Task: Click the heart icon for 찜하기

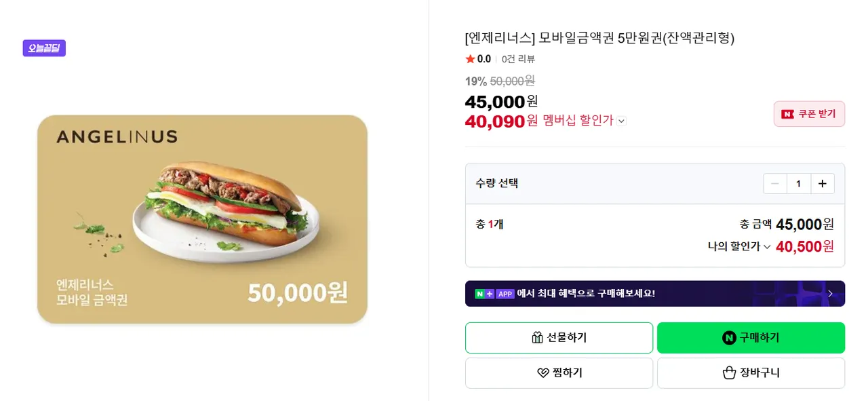Action: (x=542, y=373)
